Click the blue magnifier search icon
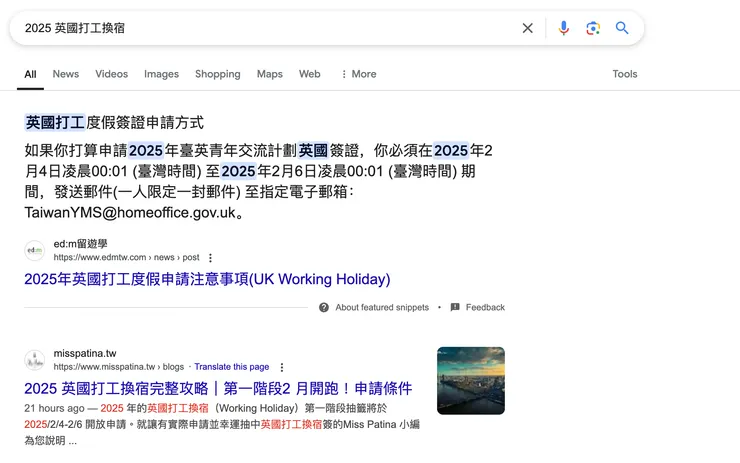This screenshot has width=740, height=463. click(x=622, y=28)
